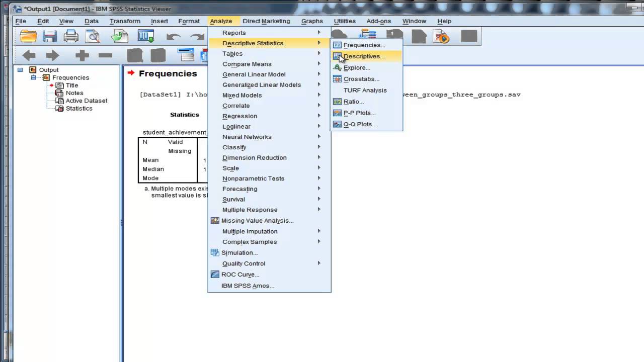
Task: Choose TURF Analysis from the submenu
Action: 366,90
